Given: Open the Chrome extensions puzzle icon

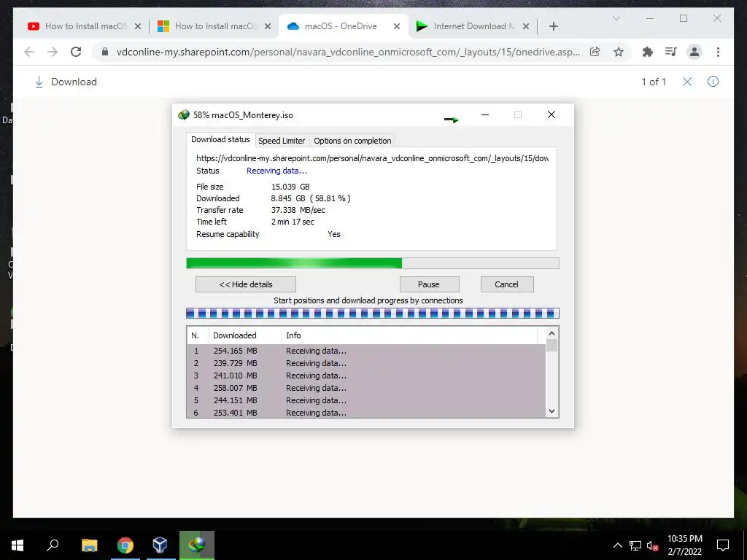Looking at the screenshot, I should [648, 52].
